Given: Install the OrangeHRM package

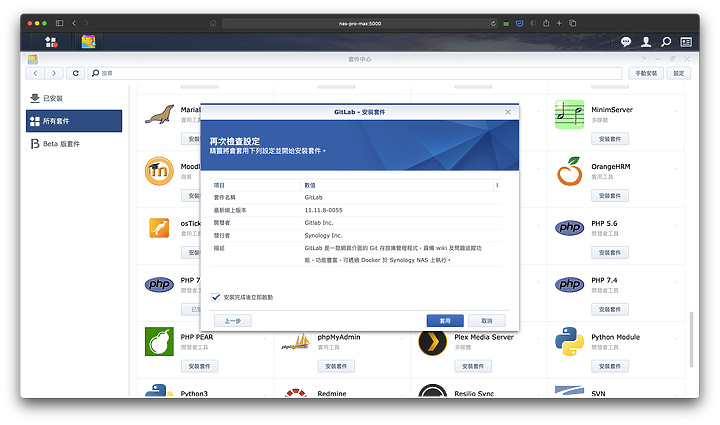Looking at the screenshot, I should tap(610, 196).
